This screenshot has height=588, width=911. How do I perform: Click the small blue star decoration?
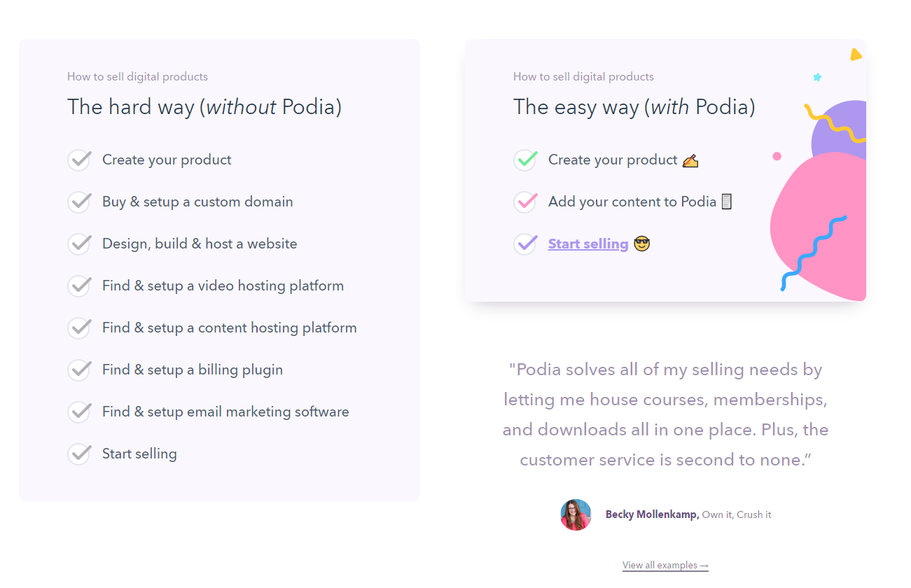tap(817, 77)
